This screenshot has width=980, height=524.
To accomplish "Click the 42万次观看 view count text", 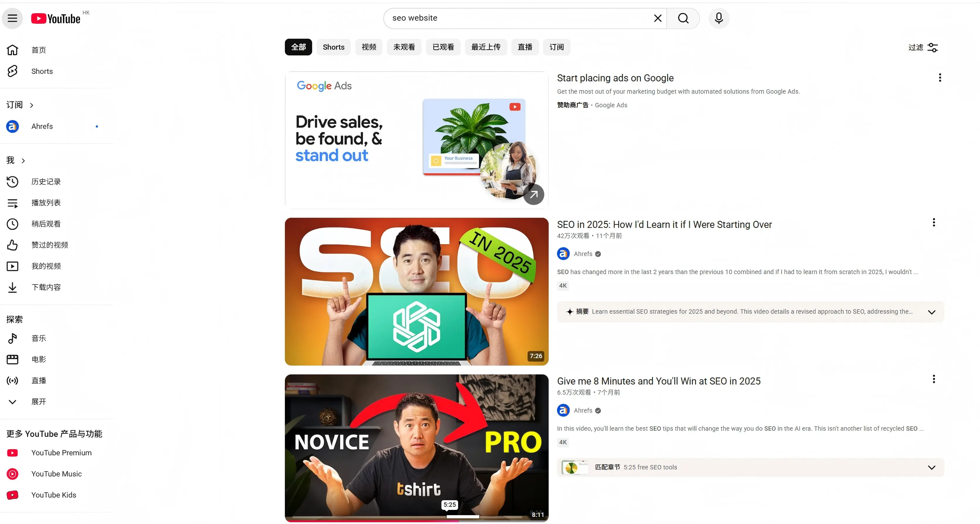I will point(573,236).
